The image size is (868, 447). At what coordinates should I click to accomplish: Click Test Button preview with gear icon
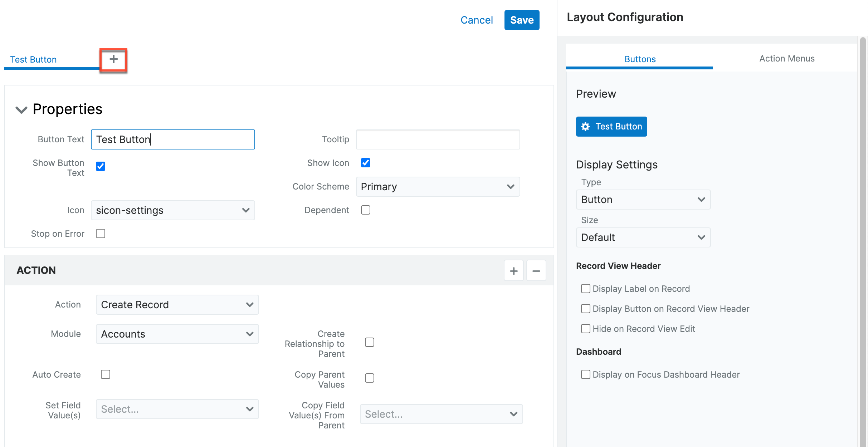(x=611, y=127)
